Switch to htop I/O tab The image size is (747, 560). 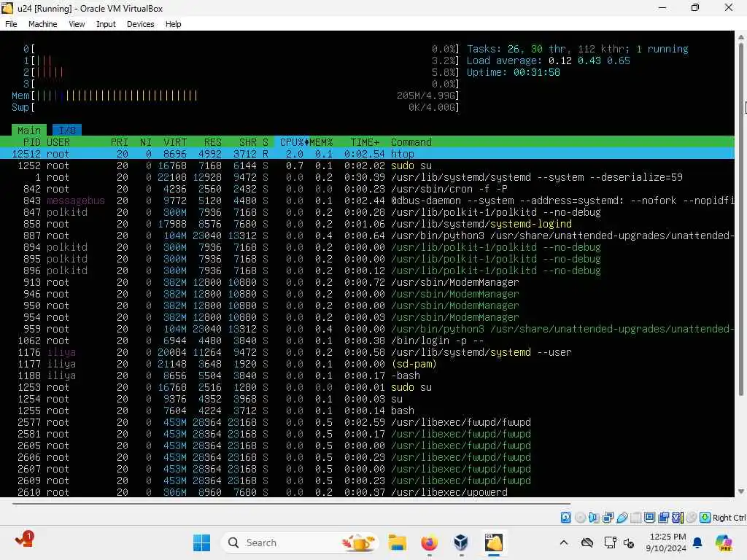[67, 130]
